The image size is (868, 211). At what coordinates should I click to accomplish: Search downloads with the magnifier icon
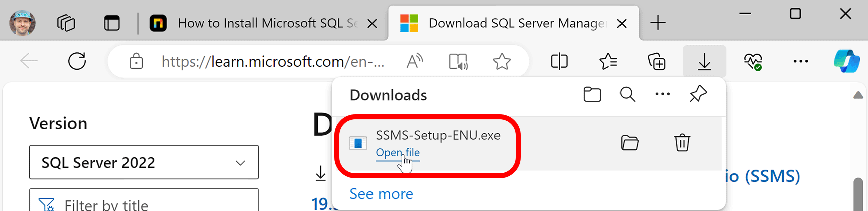[x=627, y=94]
